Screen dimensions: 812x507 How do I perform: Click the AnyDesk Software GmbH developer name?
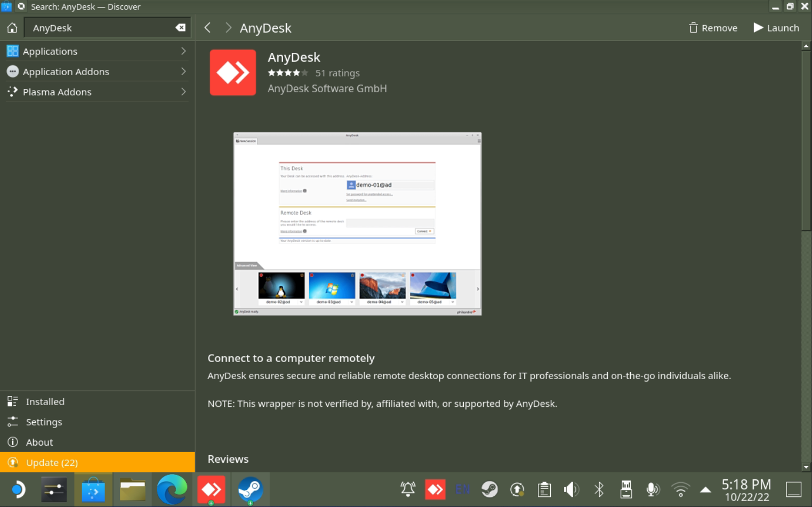(327, 88)
